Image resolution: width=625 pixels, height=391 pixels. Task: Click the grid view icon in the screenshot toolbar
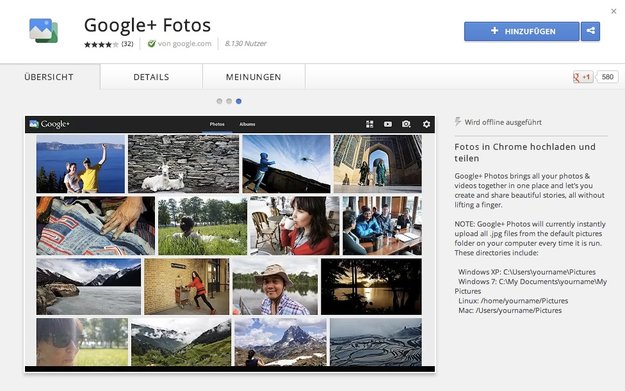coord(369,124)
